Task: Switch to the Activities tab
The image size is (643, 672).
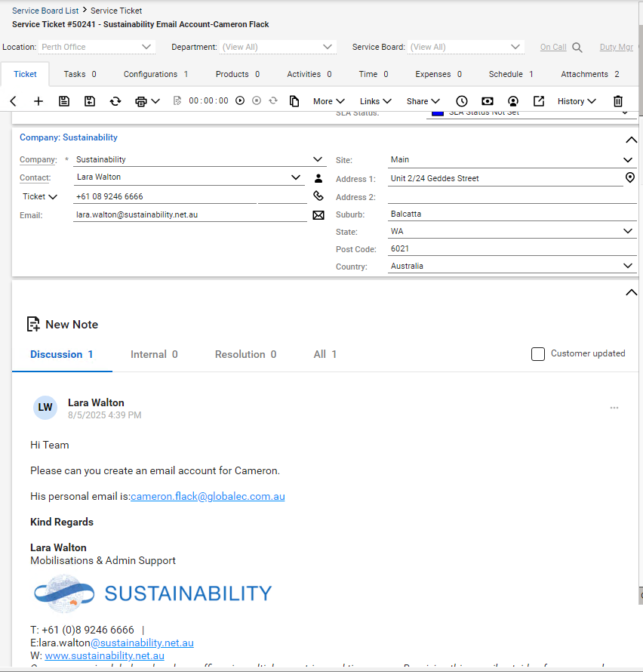Action: coord(309,74)
